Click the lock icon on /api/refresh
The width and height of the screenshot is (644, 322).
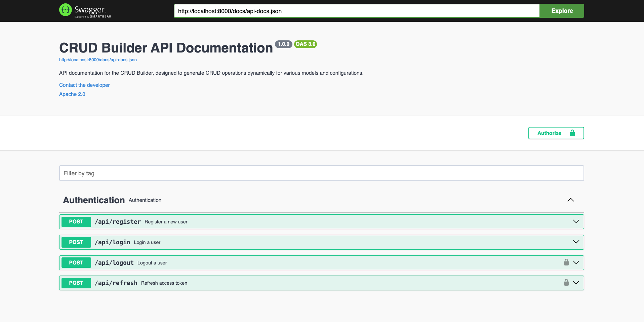[566, 282]
